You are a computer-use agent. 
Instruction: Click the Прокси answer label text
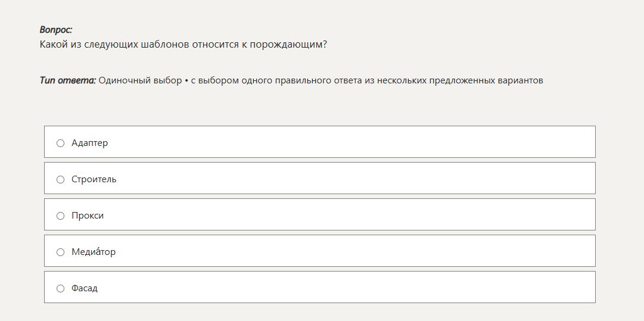point(88,216)
